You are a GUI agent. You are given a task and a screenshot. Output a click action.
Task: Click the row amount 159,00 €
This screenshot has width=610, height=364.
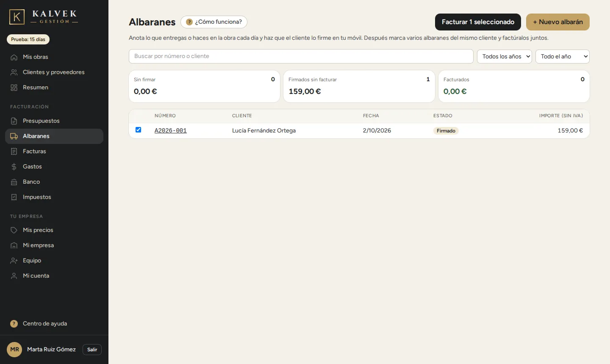pos(570,131)
